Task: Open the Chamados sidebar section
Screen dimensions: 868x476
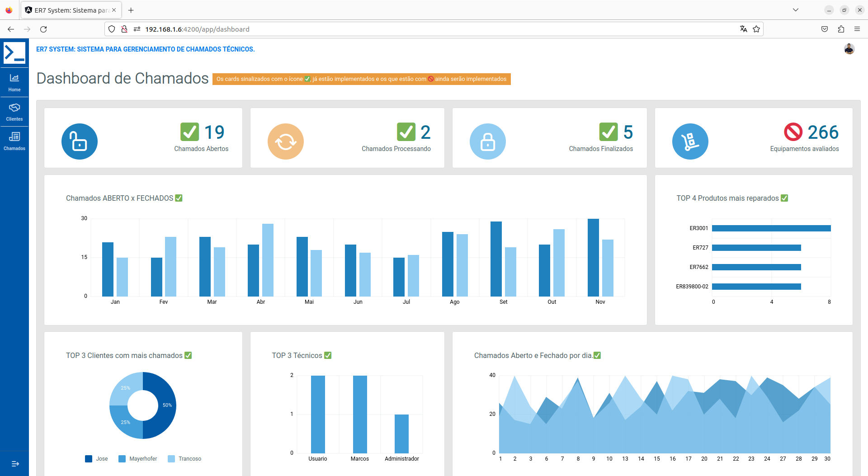Action: pos(14,141)
